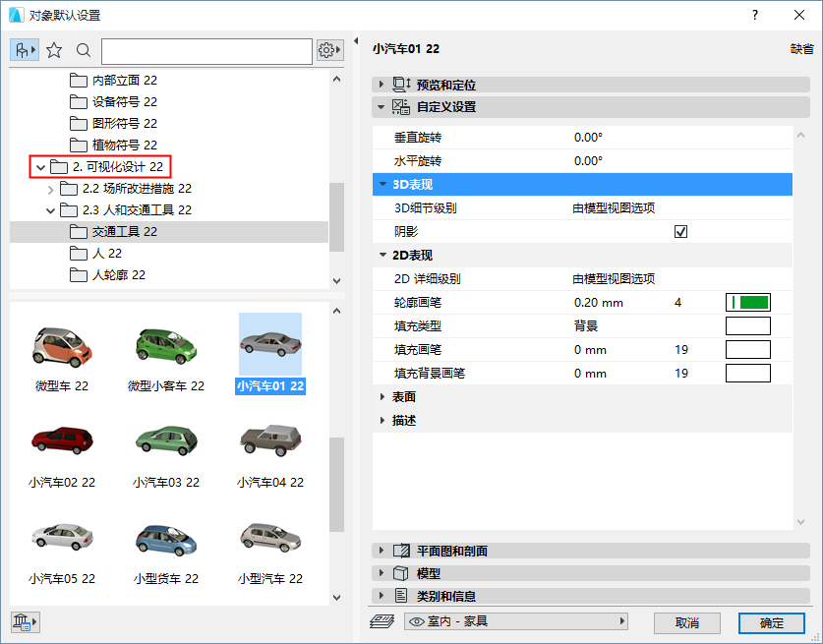Select the folse-view chair icon in toolbar
This screenshot has height=644, width=823.
coord(23,50)
